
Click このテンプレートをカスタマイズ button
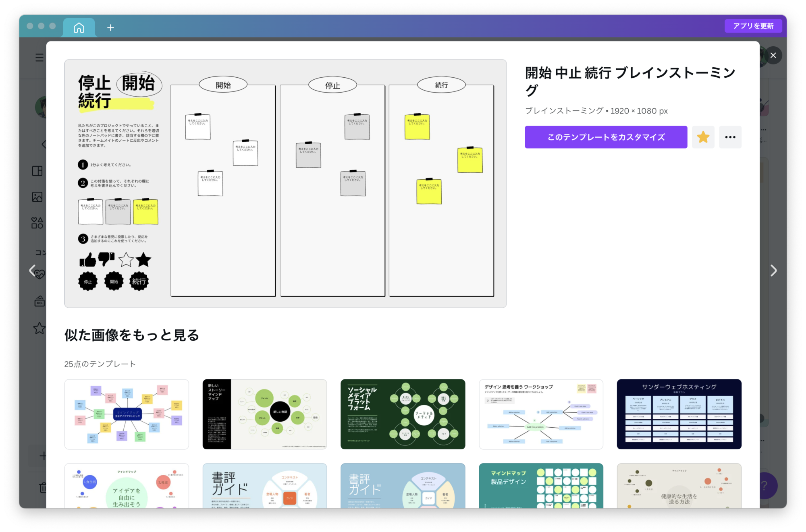[606, 137]
